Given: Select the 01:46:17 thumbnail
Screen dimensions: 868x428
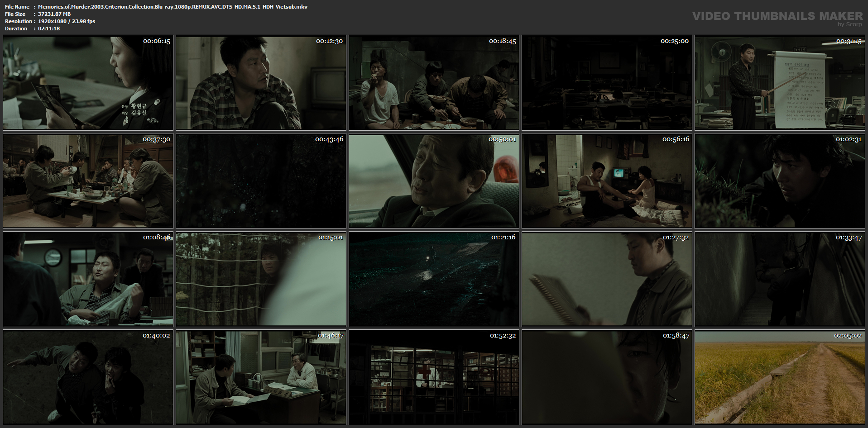Looking at the screenshot, I should pos(261,378).
